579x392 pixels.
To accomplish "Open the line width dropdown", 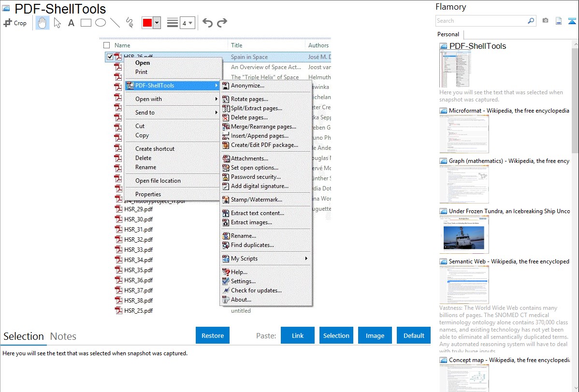I will pos(187,23).
